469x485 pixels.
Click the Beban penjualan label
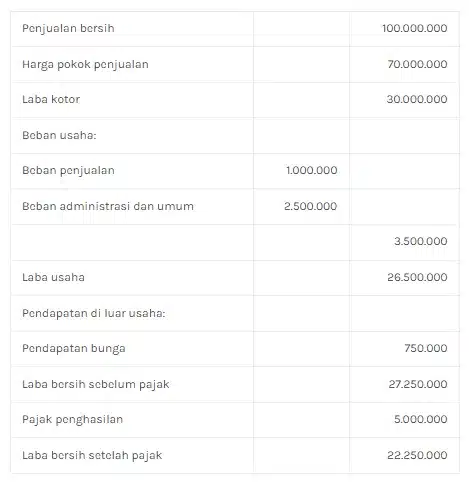point(68,171)
